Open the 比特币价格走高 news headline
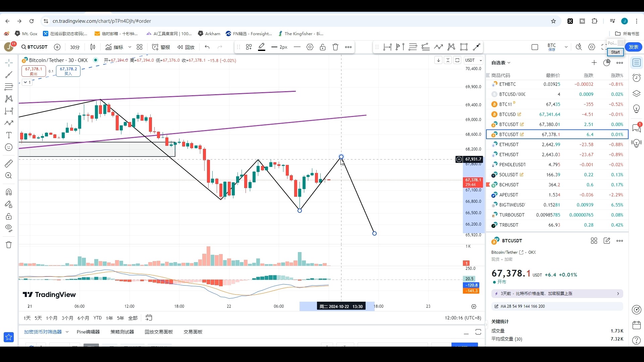This screenshot has height=362, width=644. [x=557, y=294]
